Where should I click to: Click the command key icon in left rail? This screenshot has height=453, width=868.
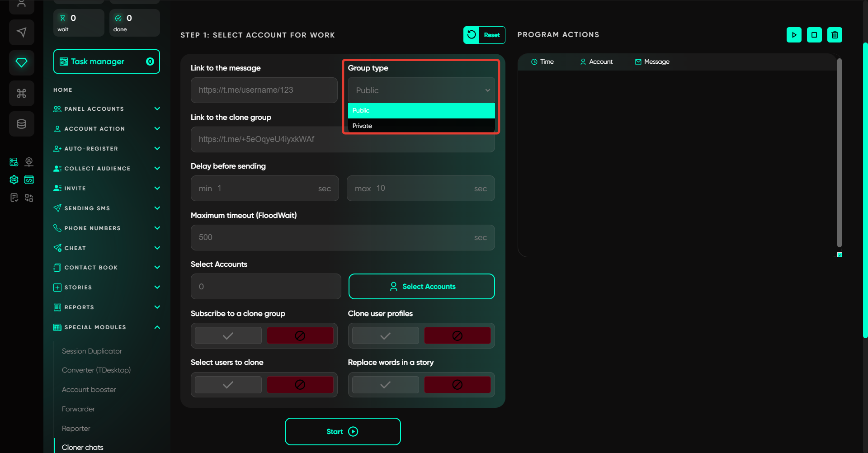(x=21, y=93)
